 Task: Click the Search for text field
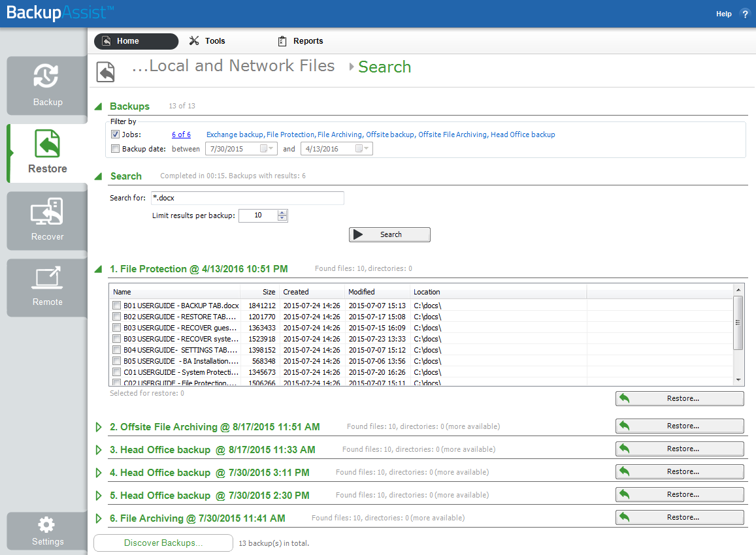248,198
